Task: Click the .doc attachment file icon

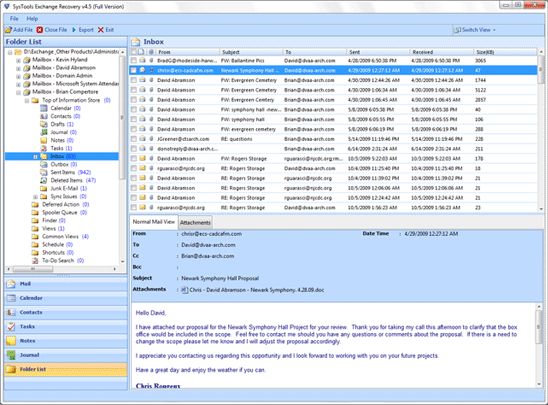Action: (185, 290)
